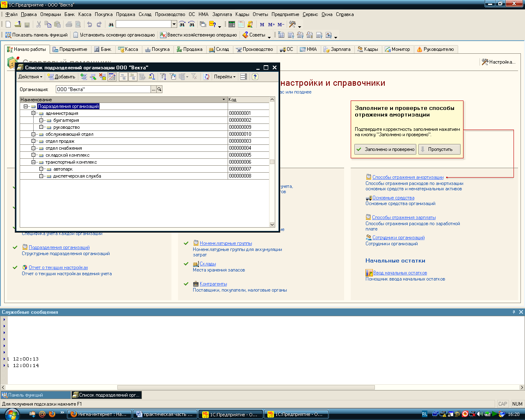Click Filter by current value icon
The width and height of the screenshot is (525, 420).
coord(173,77)
